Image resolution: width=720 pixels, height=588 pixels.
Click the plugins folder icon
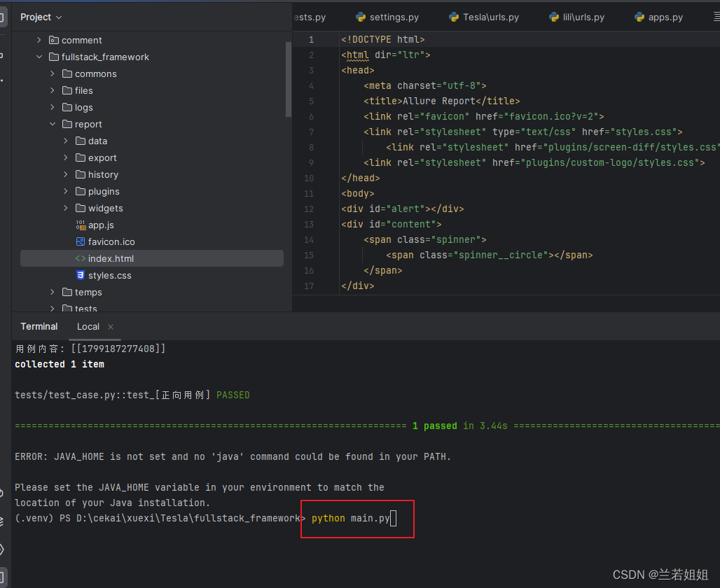[x=81, y=191]
